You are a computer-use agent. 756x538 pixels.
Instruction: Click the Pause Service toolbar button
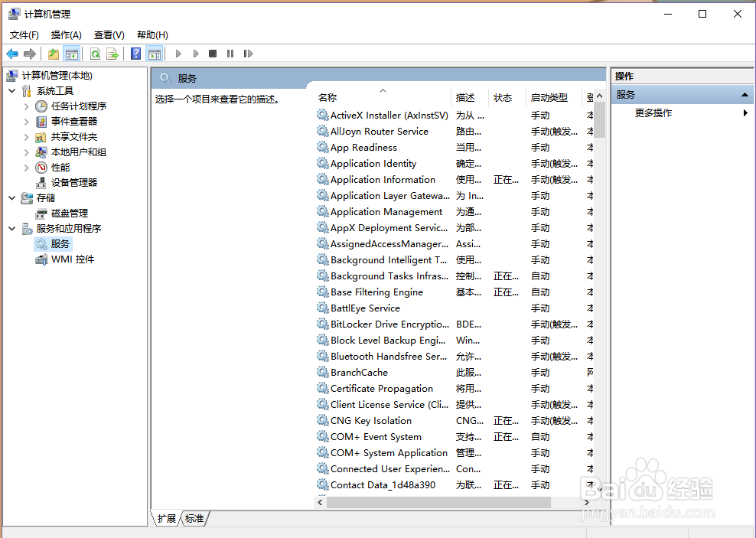coord(230,53)
